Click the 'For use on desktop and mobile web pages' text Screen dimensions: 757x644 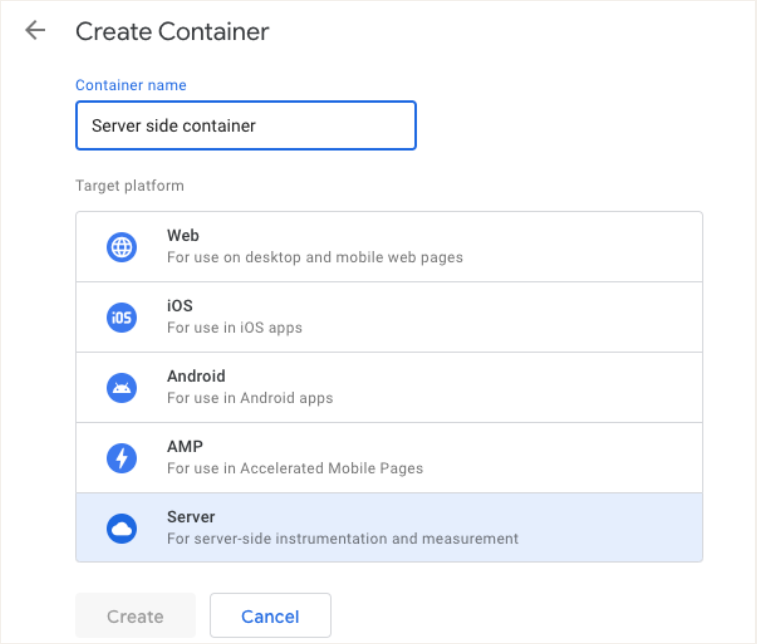[315, 257]
